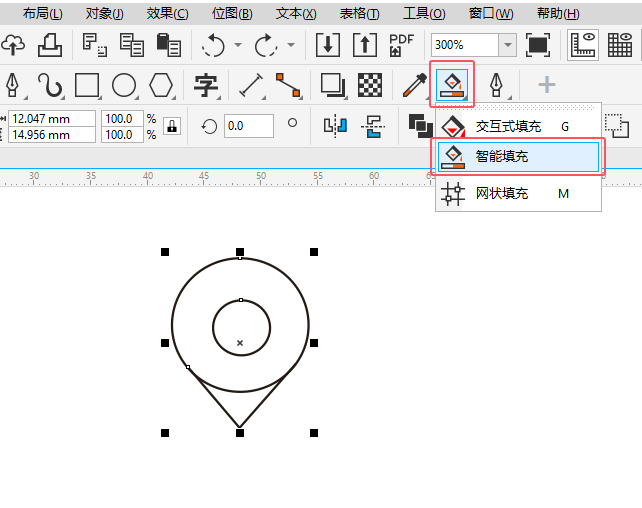
Task: Toggle the show rulers button
Action: coord(583,45)
